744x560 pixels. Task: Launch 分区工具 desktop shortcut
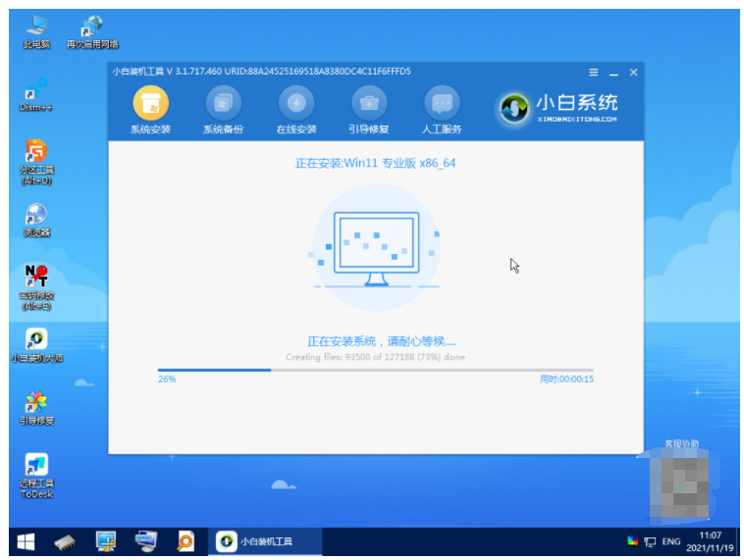pos(36,157)
